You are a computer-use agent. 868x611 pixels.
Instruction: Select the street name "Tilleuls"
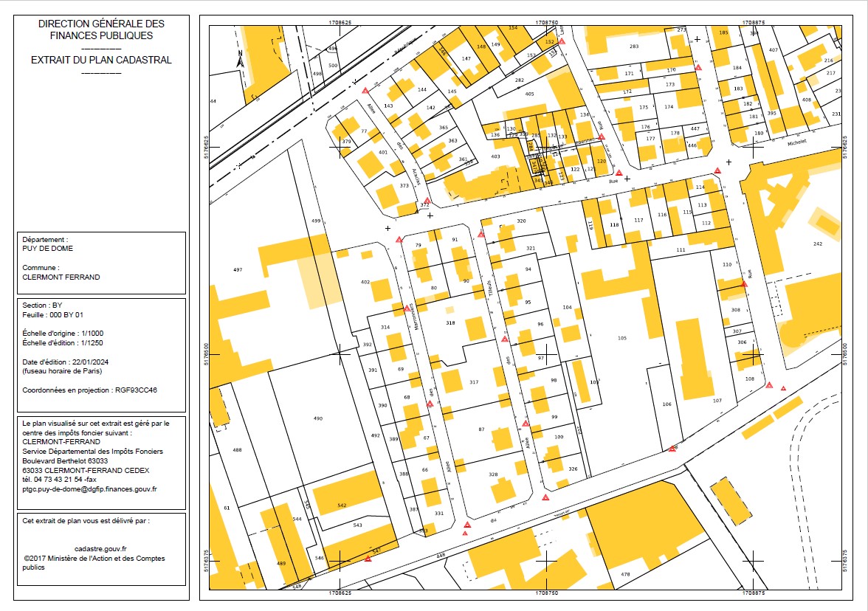tap(489, 289)
